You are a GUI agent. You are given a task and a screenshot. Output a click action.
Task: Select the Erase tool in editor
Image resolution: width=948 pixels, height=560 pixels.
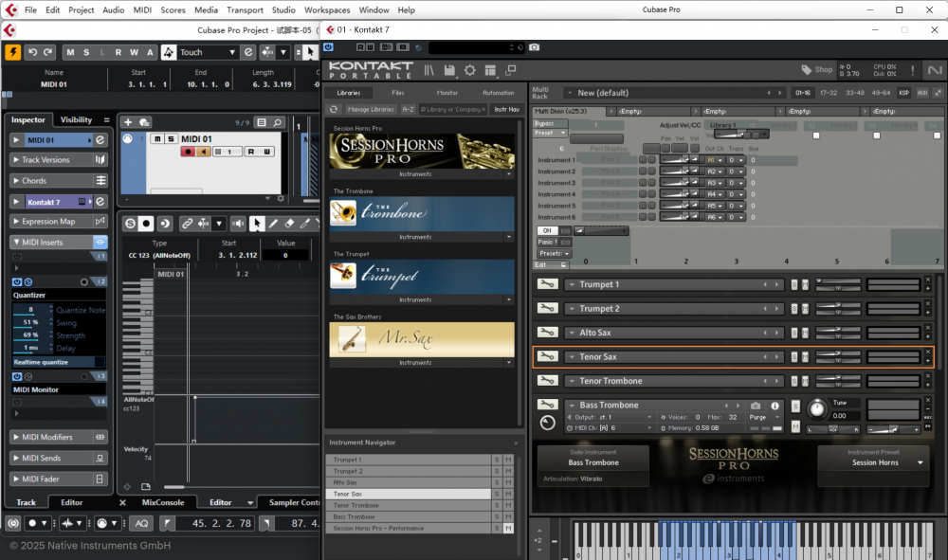click(x=289, y=224)
